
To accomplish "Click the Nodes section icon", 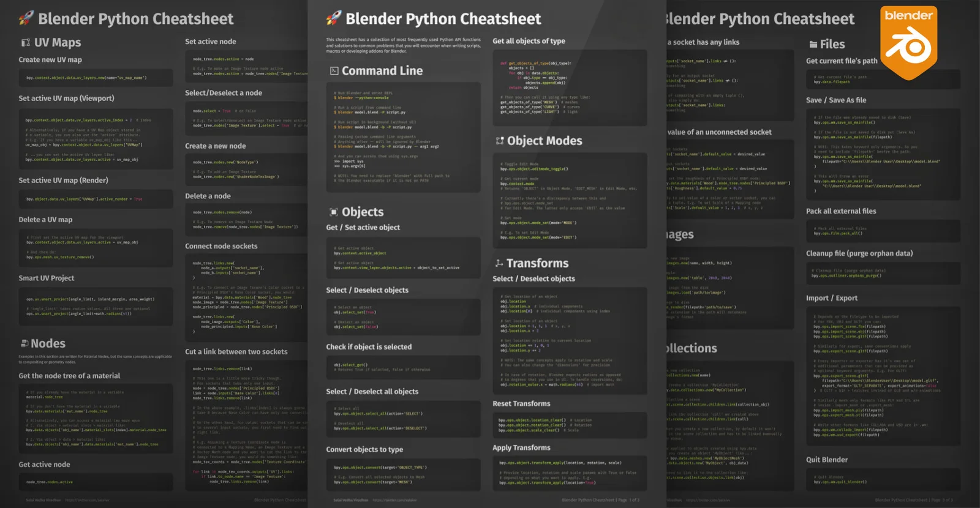I will (x=24, y=343).
